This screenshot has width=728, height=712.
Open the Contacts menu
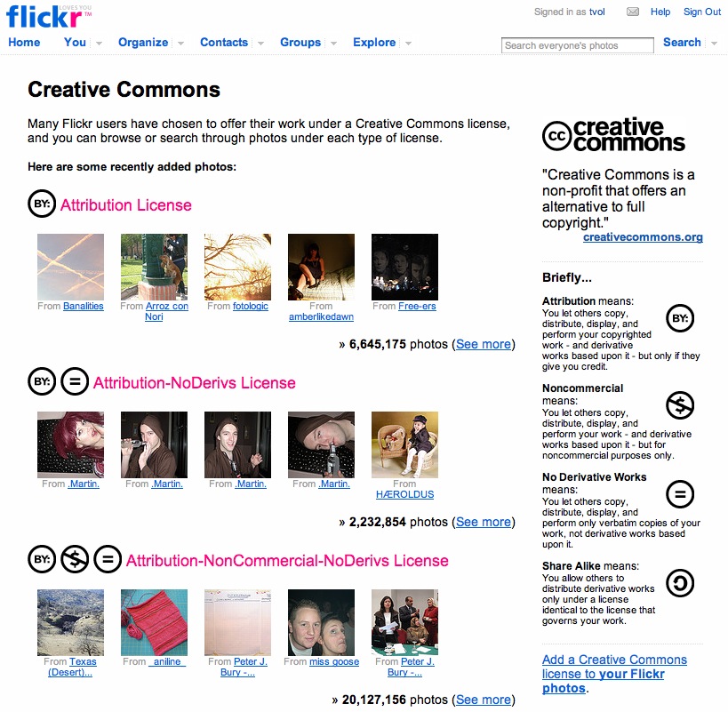tap(224, 43)
